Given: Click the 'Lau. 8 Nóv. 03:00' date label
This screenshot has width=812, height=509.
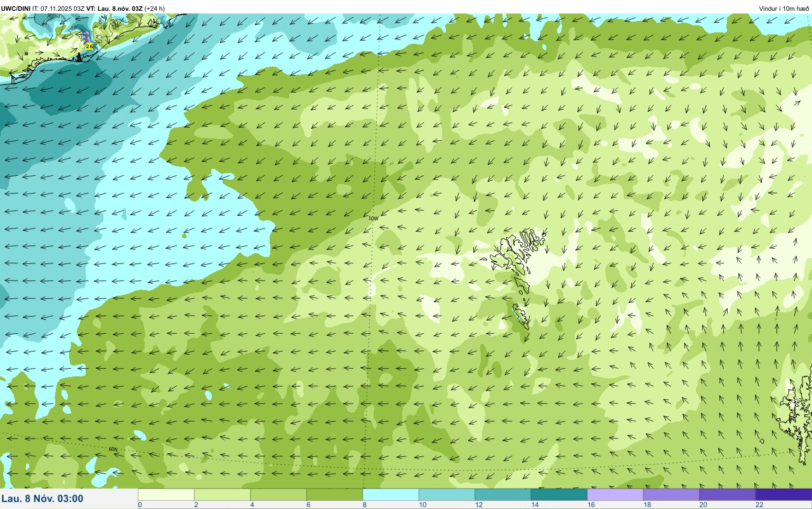Looking at the screenshot, I should [42, 498].
